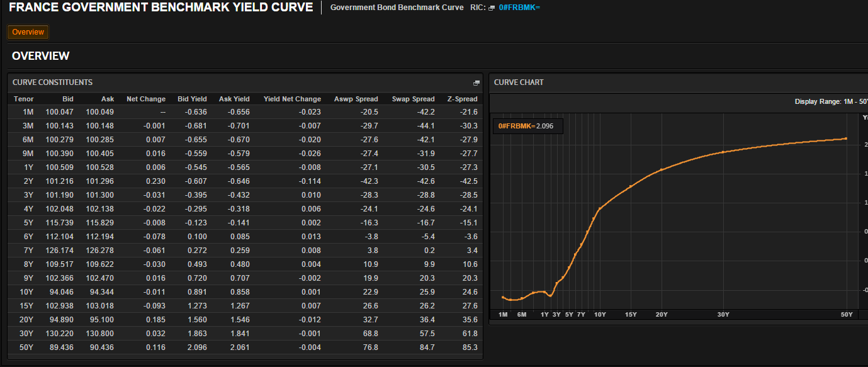Select the 3M tenor row label
Screen dimensions: 868x367
tap(28, 126)
